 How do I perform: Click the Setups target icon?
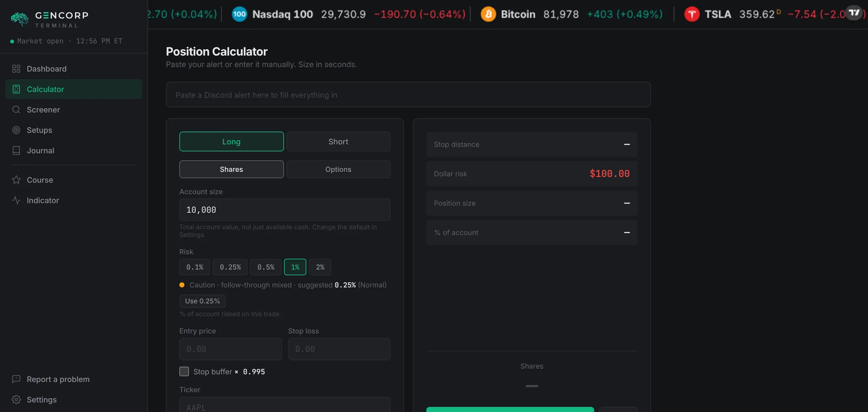click(x=16, y=130)
